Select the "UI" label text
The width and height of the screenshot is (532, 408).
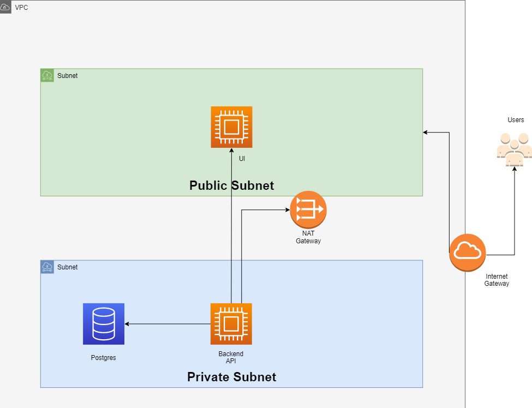point(242,158)
